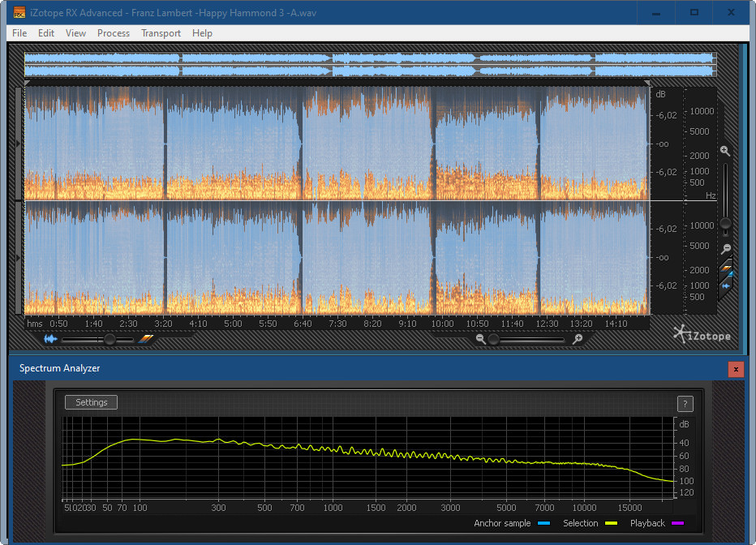Screen dimensions: 756x545
Task: Toggle the upper channel arrow on left edge
Action: (19, 144)
